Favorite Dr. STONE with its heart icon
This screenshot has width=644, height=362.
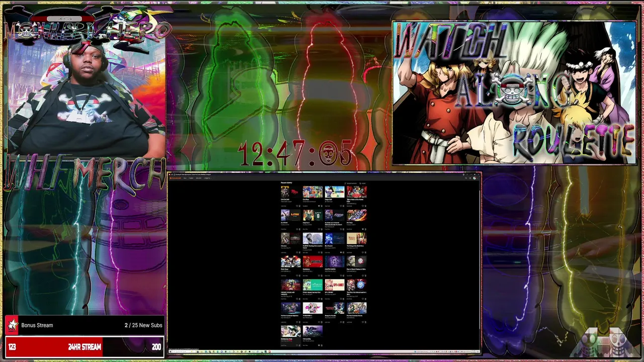pyautogui.click(x=297, y=229)
